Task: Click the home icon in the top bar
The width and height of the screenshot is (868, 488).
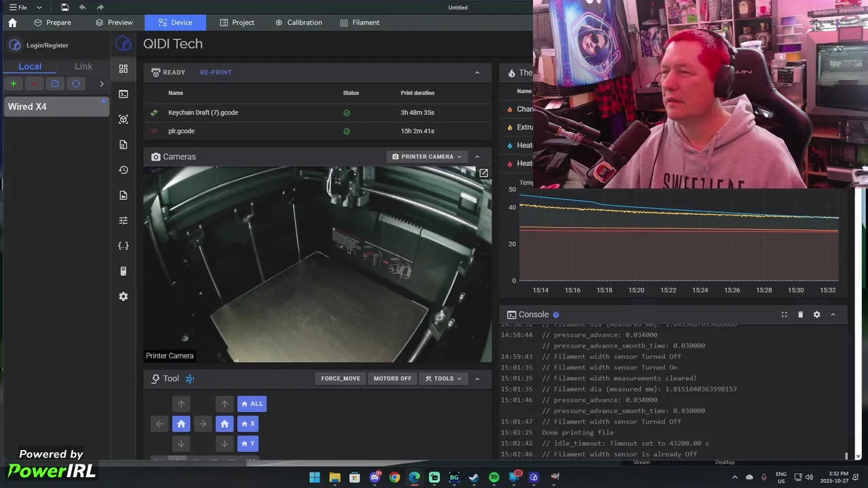Action: pos(12,22)
